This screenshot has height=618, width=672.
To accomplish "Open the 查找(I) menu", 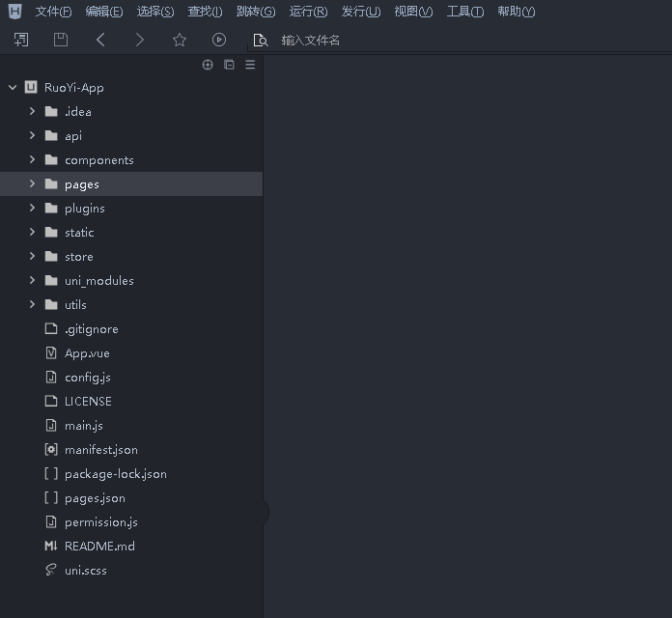I will coord(205,12).
